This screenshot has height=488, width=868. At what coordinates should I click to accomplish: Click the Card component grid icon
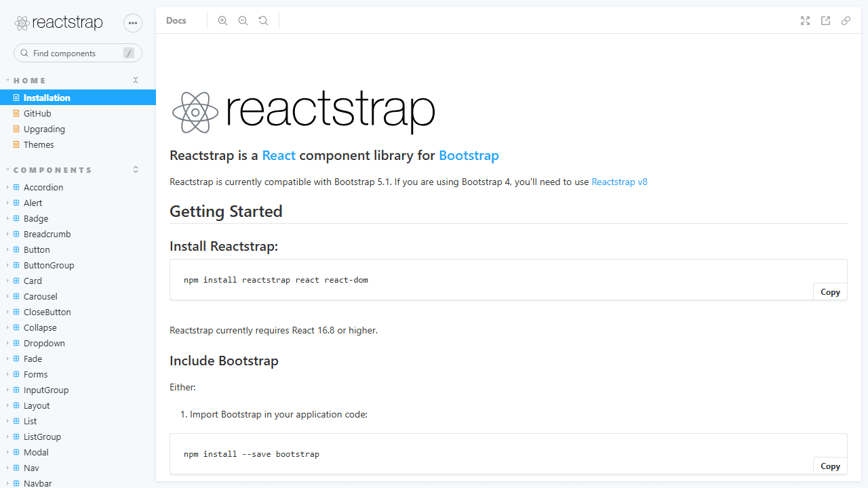(x=17, y=281)
